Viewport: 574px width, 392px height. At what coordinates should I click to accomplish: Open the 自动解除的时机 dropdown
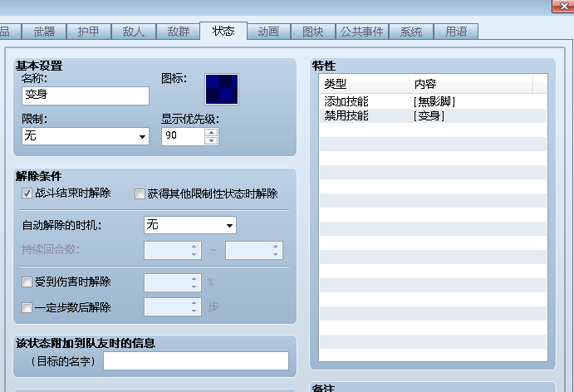[x=190, y=225]
